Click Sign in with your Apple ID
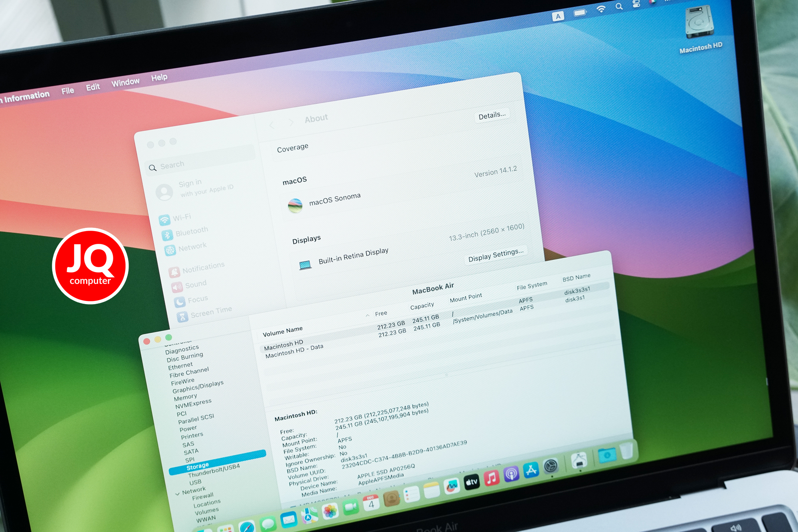798x532 pixels. point(196,189)
